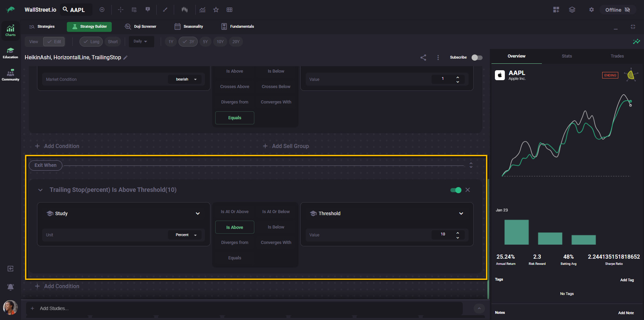This screenshot has width=644, height=320.
Task: Open the Education sidebar section
Action: (x=10, y=53)
